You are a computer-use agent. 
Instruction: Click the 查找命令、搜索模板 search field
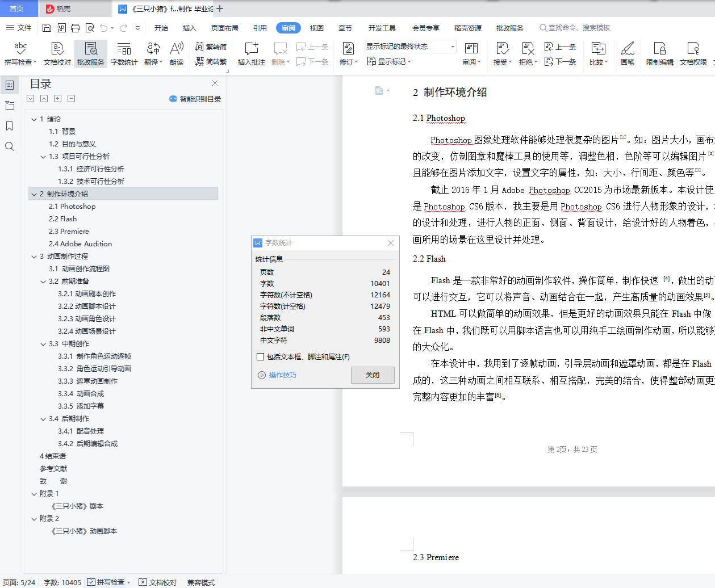[575, 27]
